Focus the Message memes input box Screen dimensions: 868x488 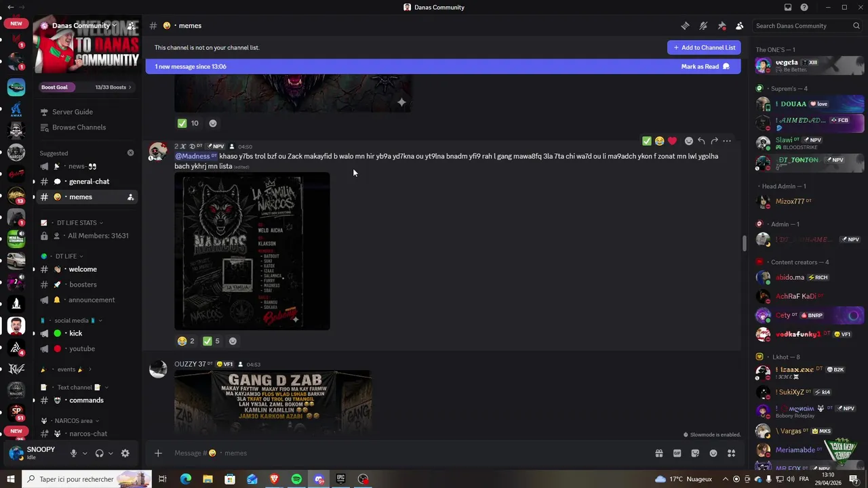(407, 453)
